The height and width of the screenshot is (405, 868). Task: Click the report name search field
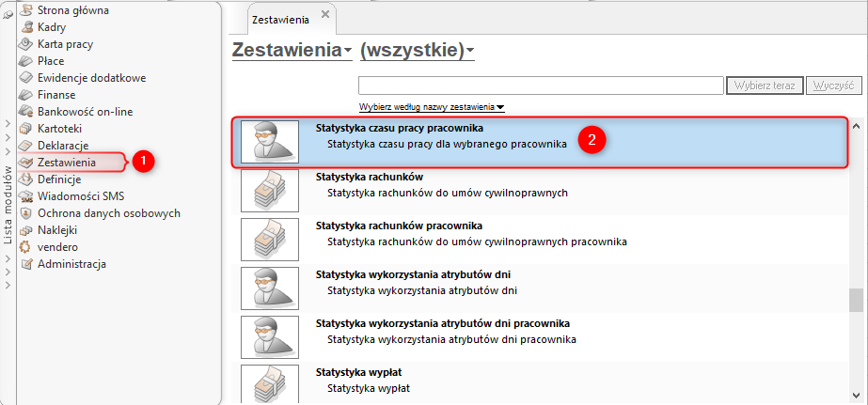tap(542, 86)
